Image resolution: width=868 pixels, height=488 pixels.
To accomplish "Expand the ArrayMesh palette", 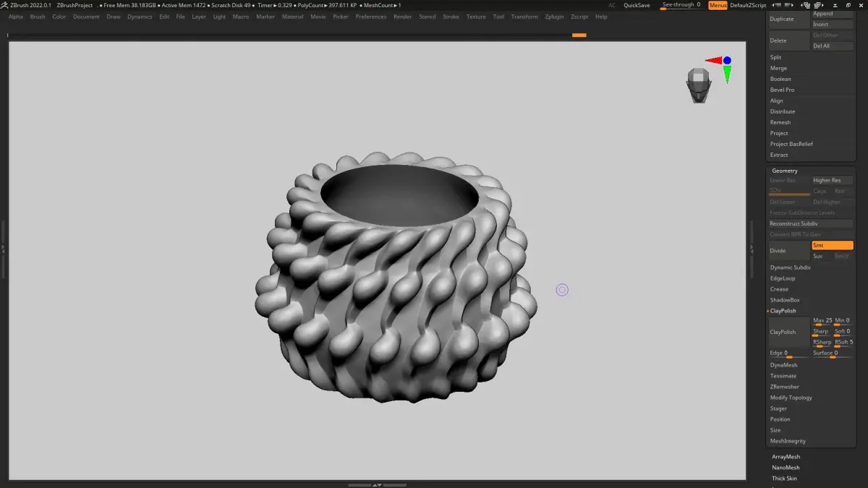I will point(786,457).
